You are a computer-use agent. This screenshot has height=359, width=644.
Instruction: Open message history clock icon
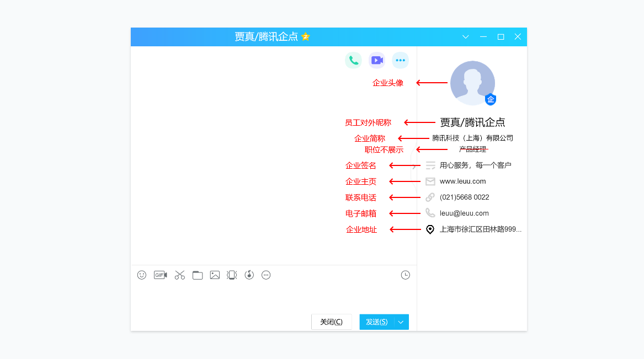406,275
